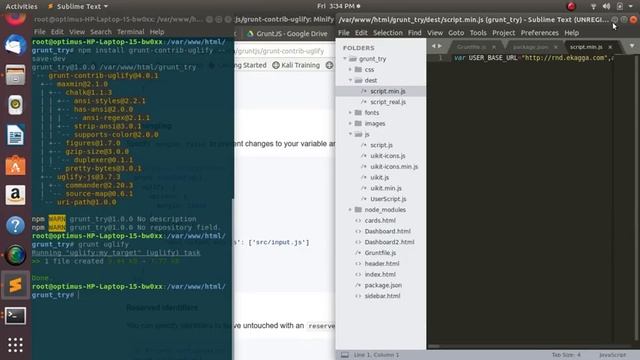Open Thunderbird mail from the dock
The image size is (640, 360).
tap(15, 45)
